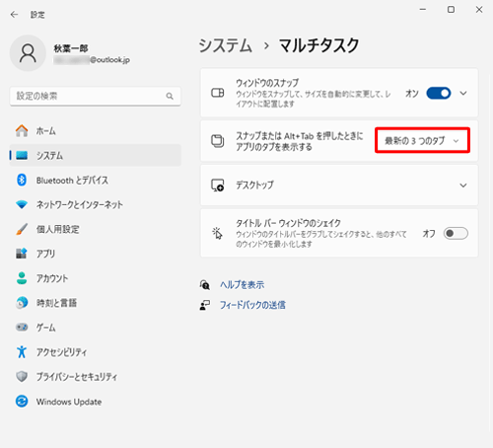Image resolution: width=493 pixels, height=448 pixels.
Task: Click システム breadcrumb link
Action: pyautogui.click(x=226, y=45)
